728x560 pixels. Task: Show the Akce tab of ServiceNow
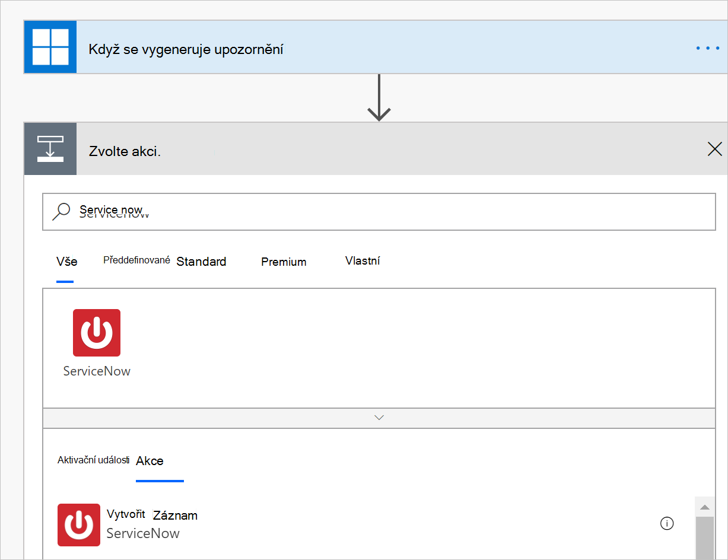pos(150,460)
